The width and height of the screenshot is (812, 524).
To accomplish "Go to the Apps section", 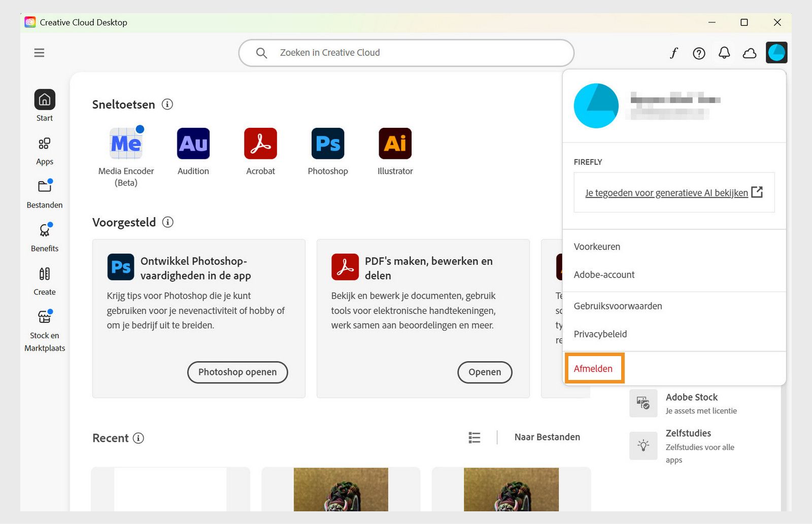I will point(45,151).
